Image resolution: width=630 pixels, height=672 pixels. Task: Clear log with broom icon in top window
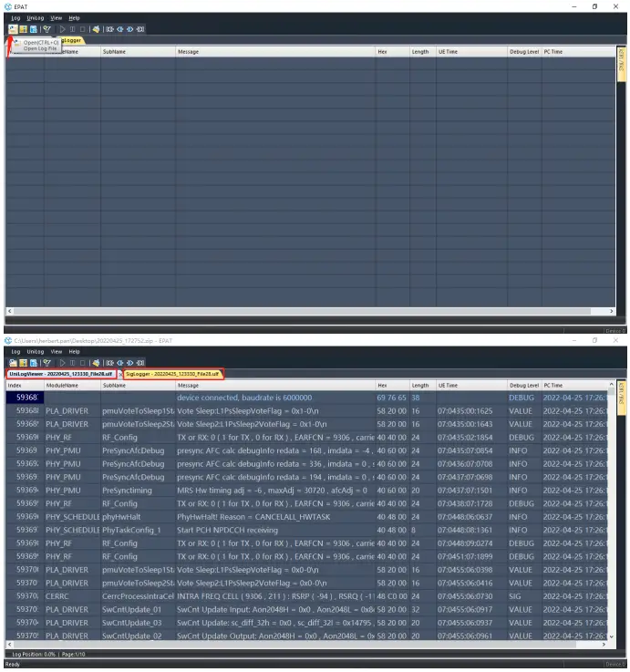96,29
